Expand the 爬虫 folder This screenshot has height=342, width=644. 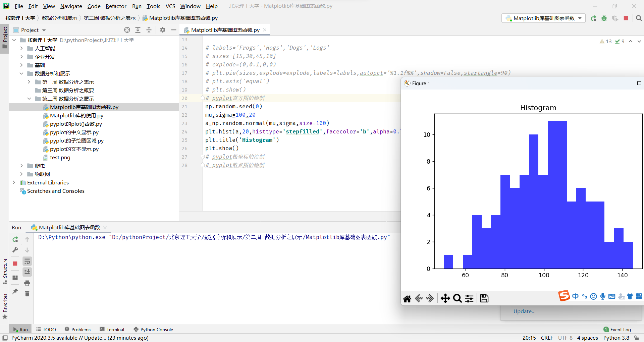tap(21, 166)
